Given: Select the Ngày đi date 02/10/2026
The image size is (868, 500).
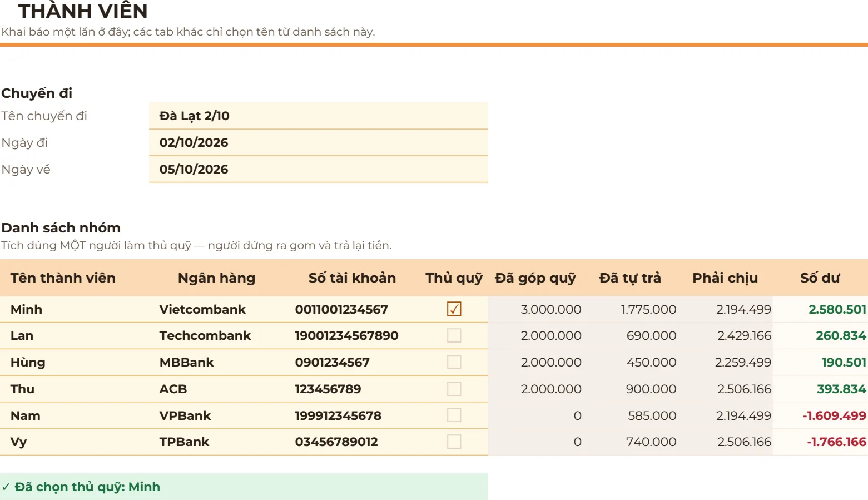Looking at the screenshot, I should 319,142.
